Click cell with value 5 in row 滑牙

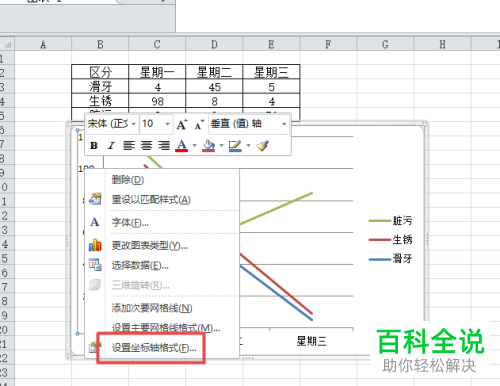coord(271,87)
